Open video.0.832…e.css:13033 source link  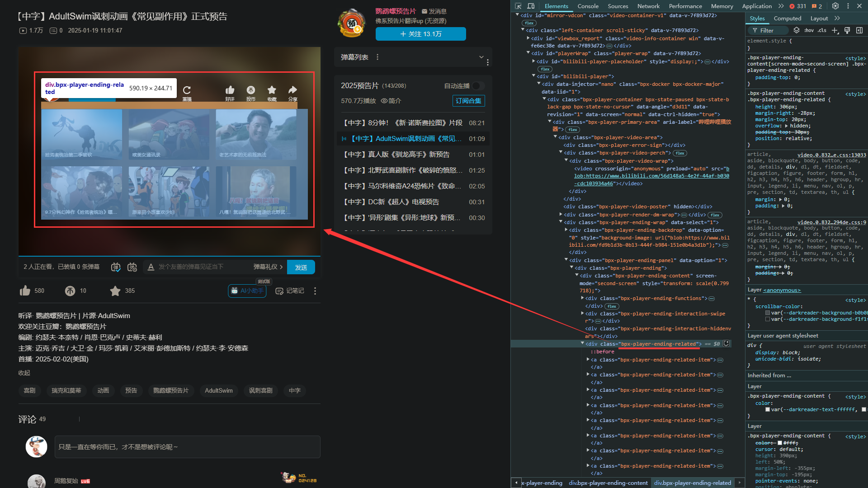point(831,155)
